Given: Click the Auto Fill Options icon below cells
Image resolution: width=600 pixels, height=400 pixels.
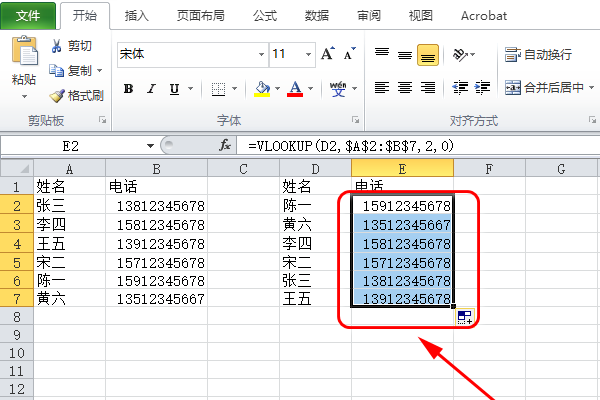Looking at the screenshot, I should click(464, 317).
